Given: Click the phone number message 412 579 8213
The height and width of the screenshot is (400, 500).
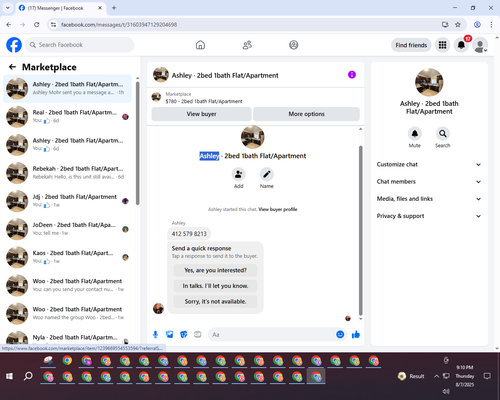Looking at the screenshot, I should (189, 234).
